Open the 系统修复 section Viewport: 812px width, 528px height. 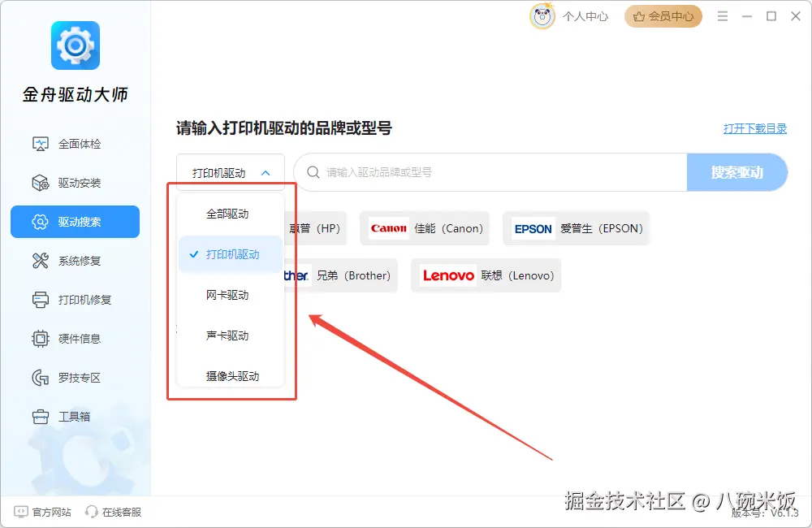coord(75,261)
